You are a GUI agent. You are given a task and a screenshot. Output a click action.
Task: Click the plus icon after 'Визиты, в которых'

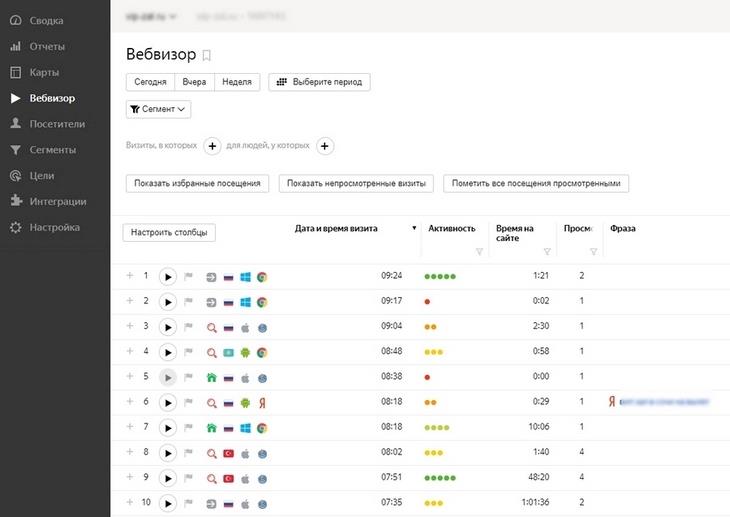coord(212,146)
